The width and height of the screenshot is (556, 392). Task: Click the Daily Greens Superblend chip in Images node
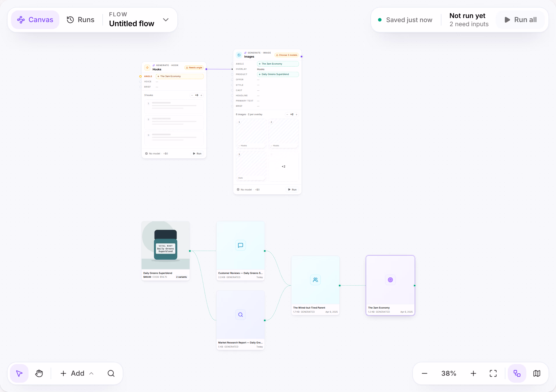tap(278, 74)
